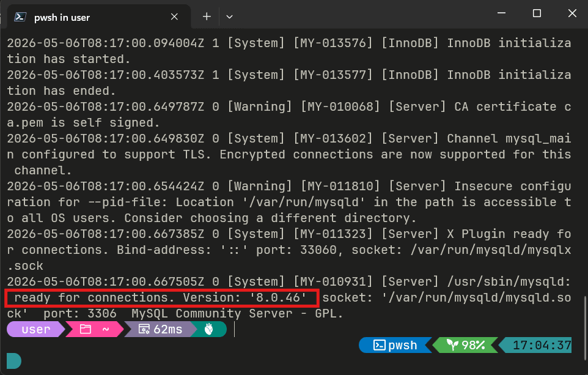The width and height of the screenshot is (588, 375).
Task: Click 'MySQL Community Server - GPL.' text
Action: [237, 313]
